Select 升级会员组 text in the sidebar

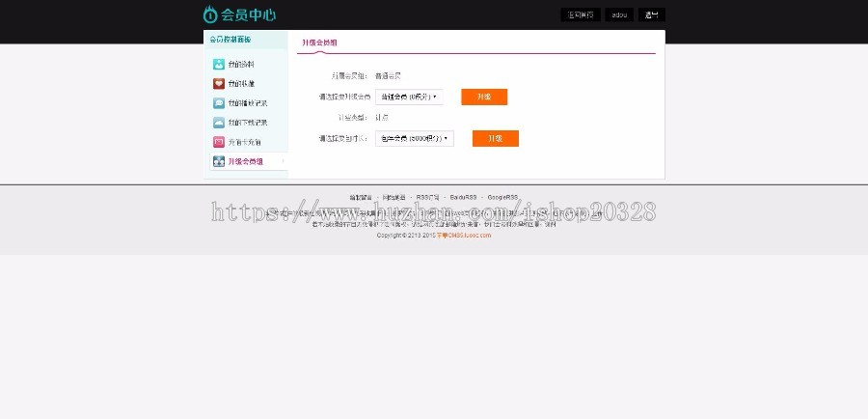coord(246,161)
